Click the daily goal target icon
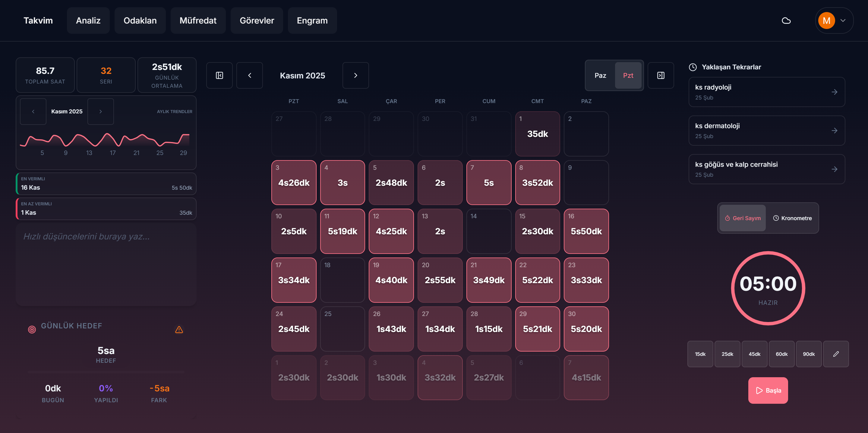868x433 pixels. [x=32, y=330]
